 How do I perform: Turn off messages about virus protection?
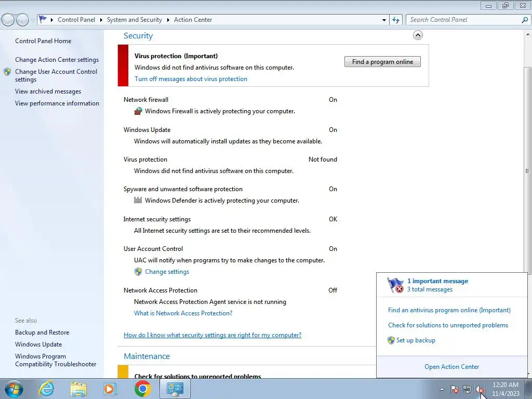[x=191, y=79]
